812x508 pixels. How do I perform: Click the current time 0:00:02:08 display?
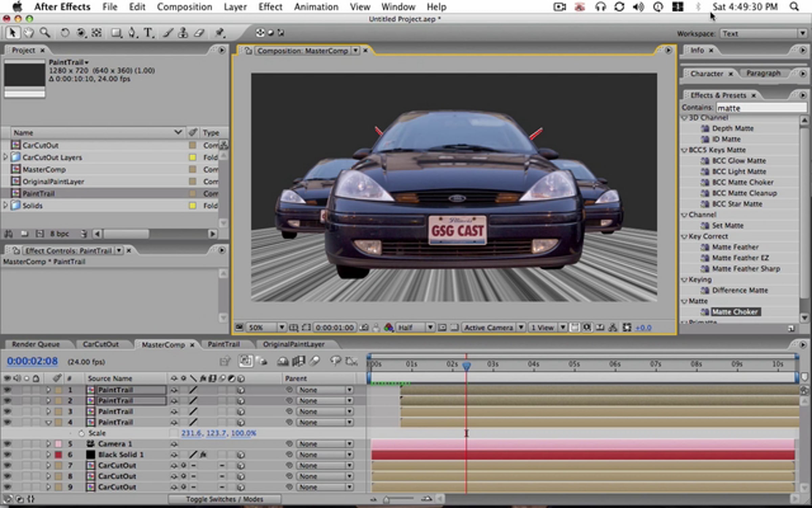pos(32,361)
